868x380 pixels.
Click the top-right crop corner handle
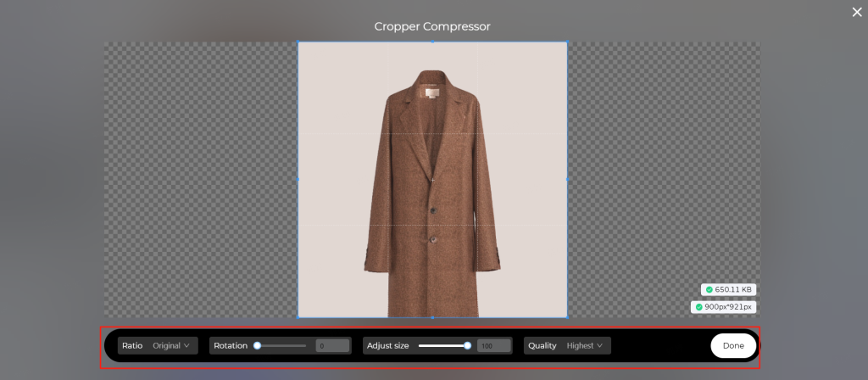click(567, 42)
